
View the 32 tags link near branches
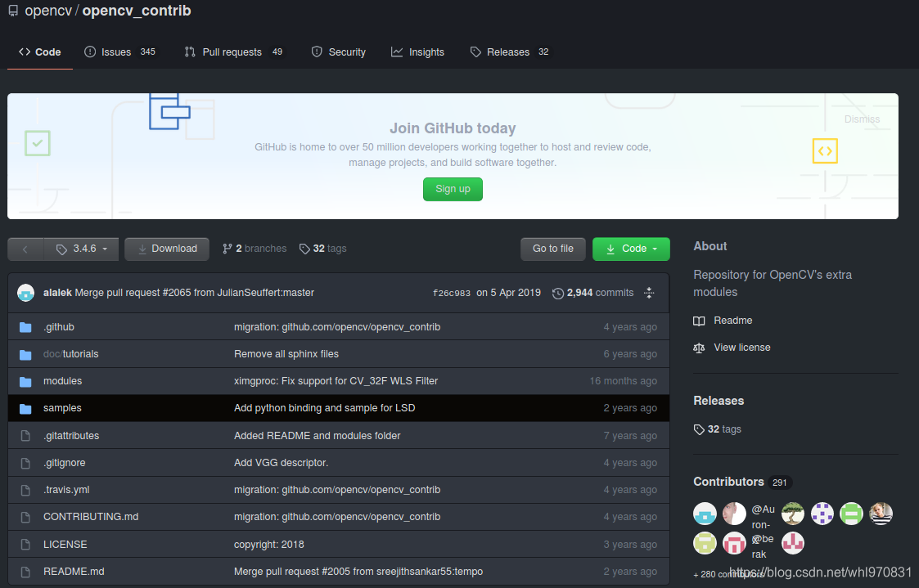[322, 249]
